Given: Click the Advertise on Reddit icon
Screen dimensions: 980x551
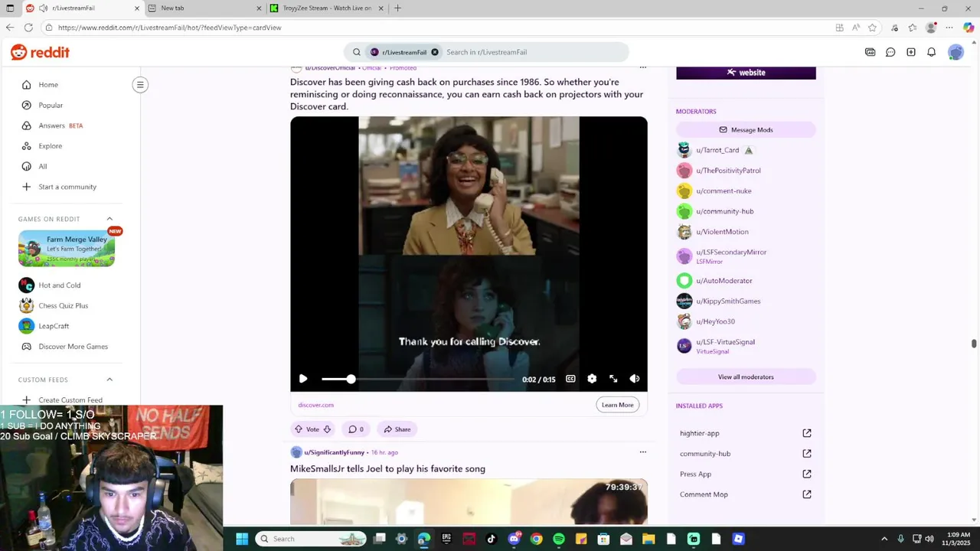Looking at the screenshot, I should tap(871, 52).
